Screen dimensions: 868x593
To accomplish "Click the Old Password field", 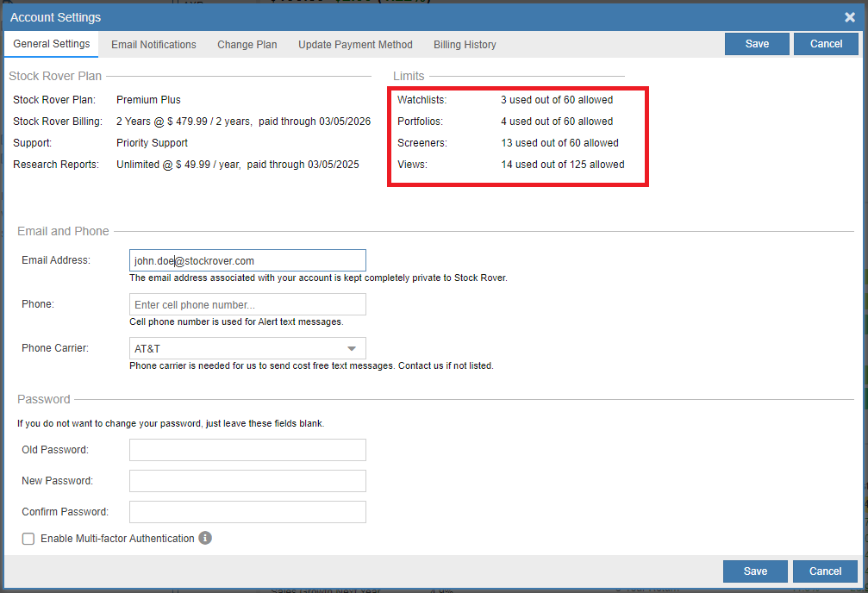I will (247, 449).
